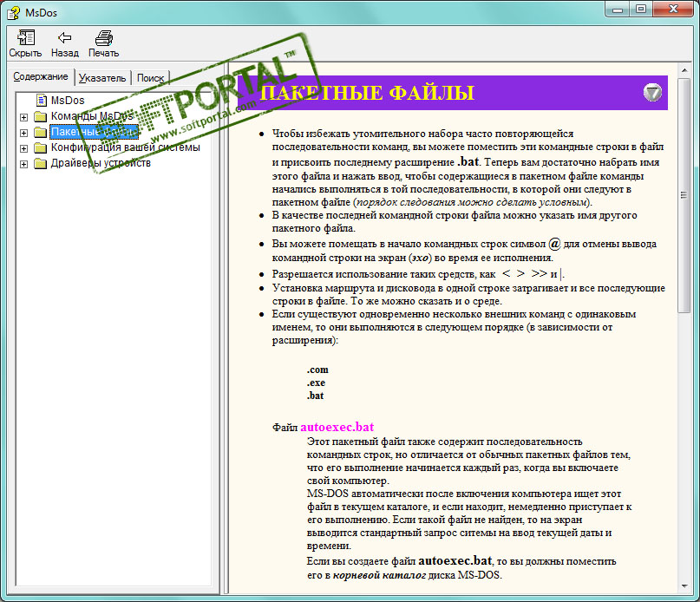The width and height of the screenshot is (700, 602).
Task: Click the Скрыть (Hide) toolbar icon
Action: tap(25, 37)
